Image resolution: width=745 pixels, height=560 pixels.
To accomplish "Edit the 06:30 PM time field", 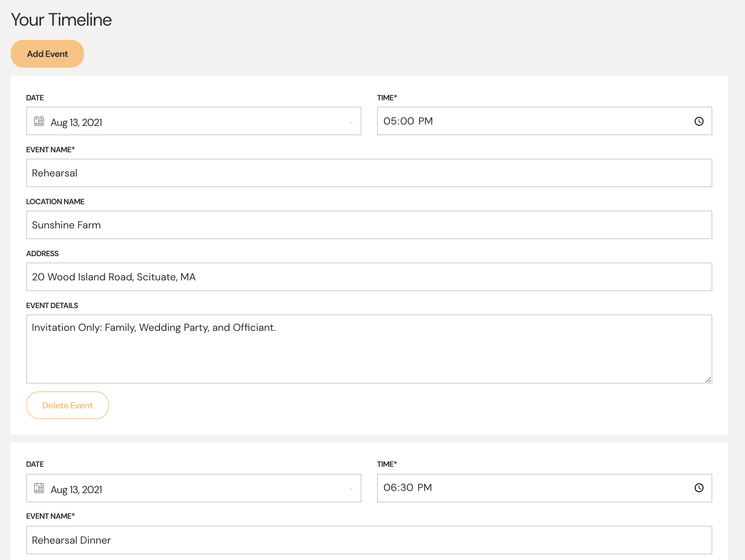I will (x=544, y=488).
